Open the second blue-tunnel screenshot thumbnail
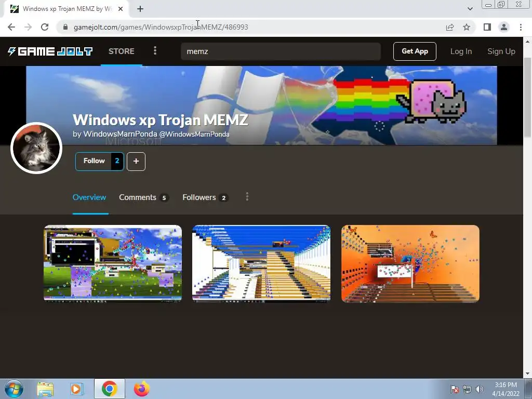Viewport: 532px width, 399px height. [261, 263]
